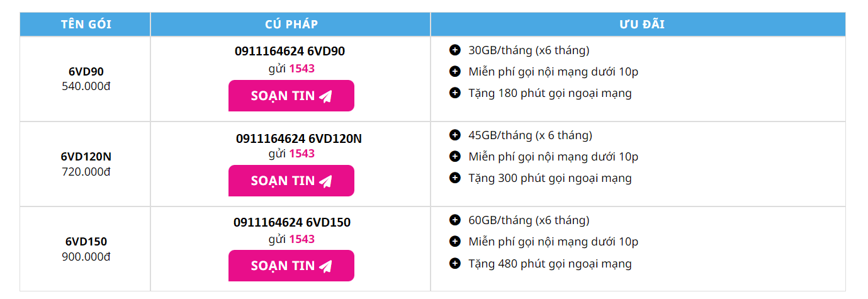Click the plus icon beside 60GB/tháng

[x=455, y=220]
